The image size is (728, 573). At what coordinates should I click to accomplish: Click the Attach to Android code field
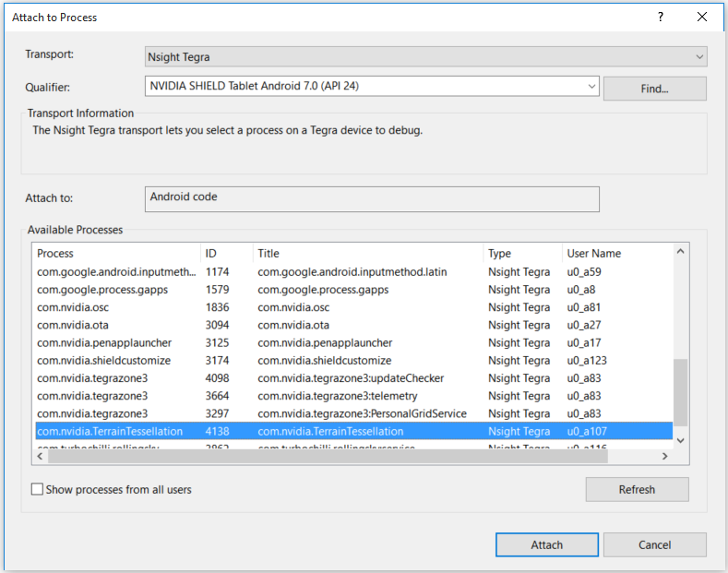pyautogui.click(x=372, y=199)
